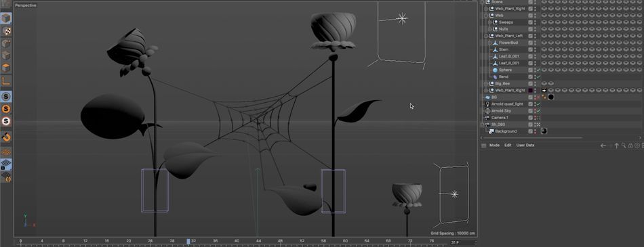644x247 pixels.
Task: Select the Bend deformer
Action: [x=504, y=76]
